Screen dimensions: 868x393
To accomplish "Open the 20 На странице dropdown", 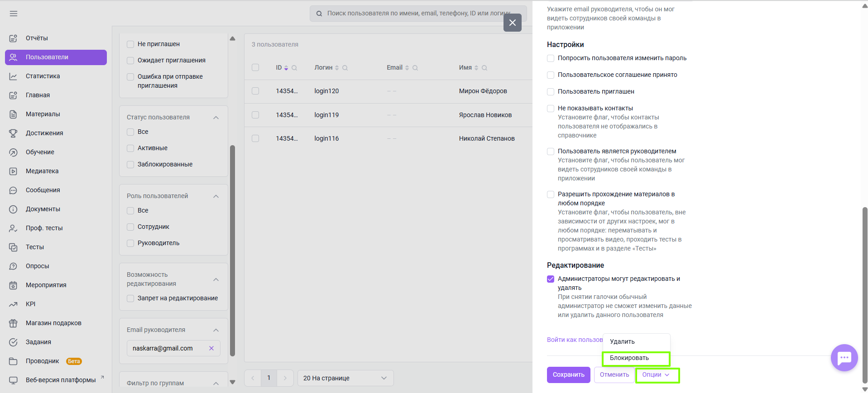I will (x=345, y=378).
